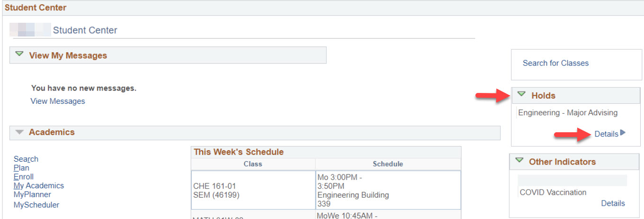Viewport: 644px width, 219px height.
Task: Collapse the Holds section triangle
Action: 521,94
